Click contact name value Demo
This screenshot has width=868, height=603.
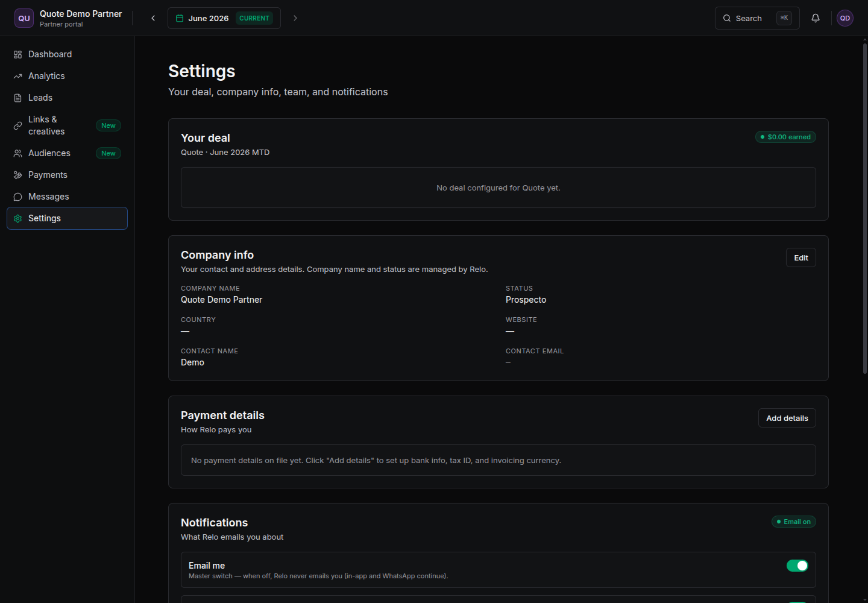(x=193, y=362)
